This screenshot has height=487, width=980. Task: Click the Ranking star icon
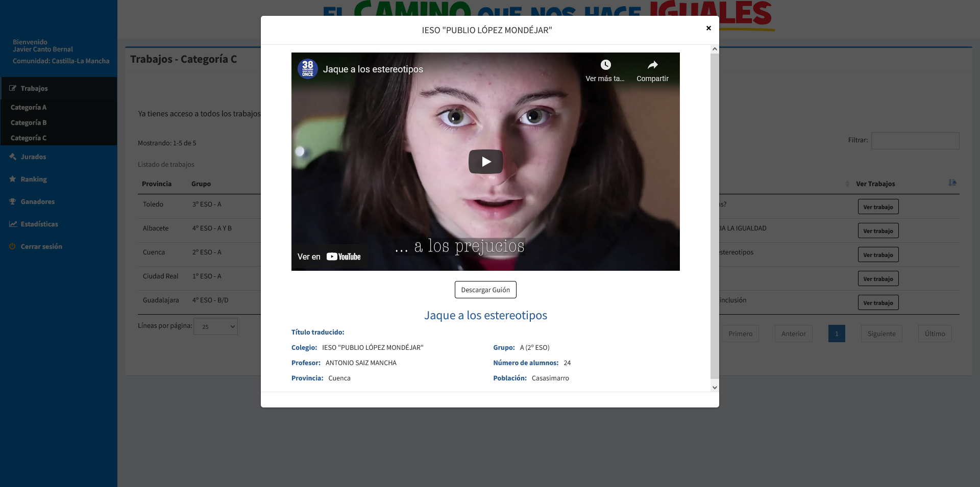pyautogui.click(x=13, y=179)
